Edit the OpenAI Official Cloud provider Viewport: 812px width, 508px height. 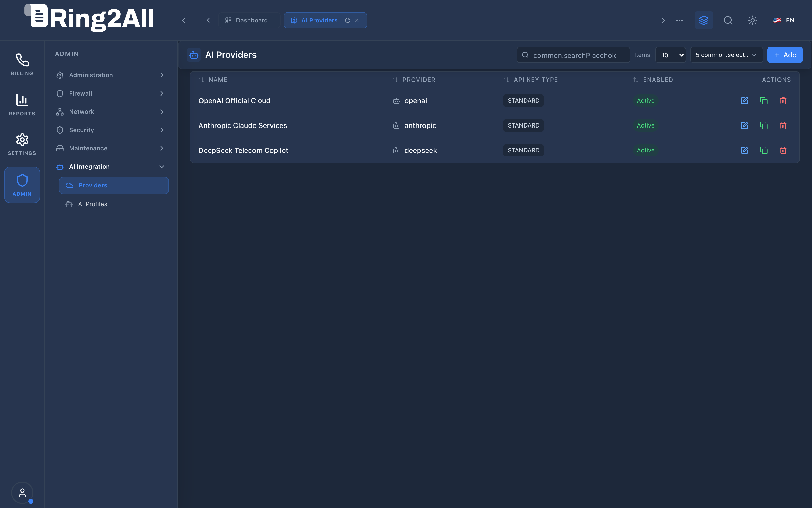744,101
